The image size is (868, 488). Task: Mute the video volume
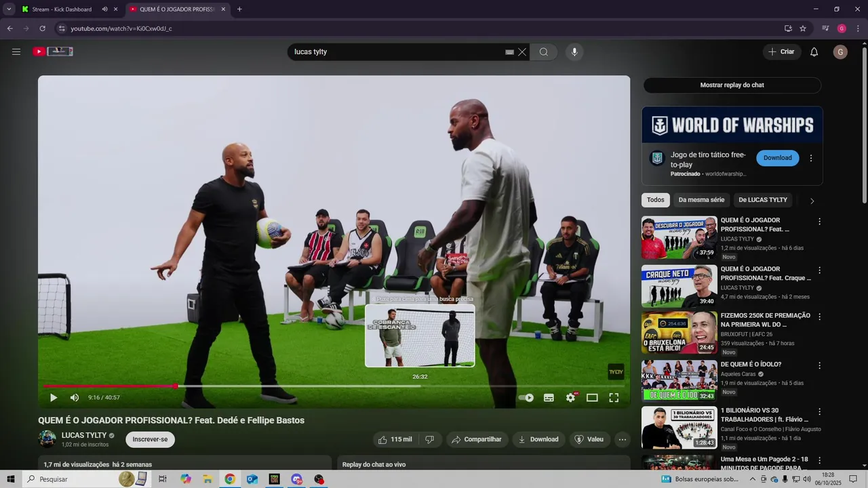pyautogui.click(x=75, y=398)
